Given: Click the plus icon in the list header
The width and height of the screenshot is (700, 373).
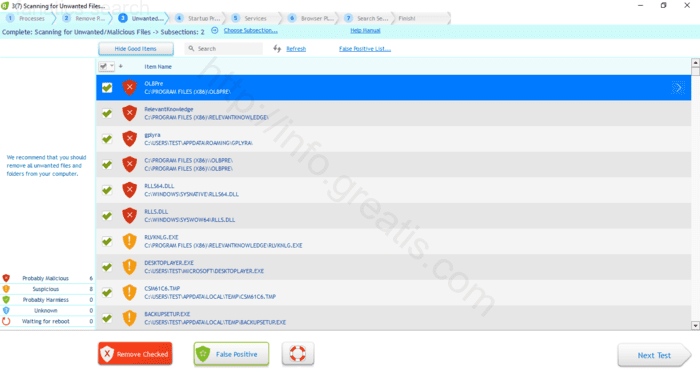Looking at the screenshot, I should coord(121,66).
